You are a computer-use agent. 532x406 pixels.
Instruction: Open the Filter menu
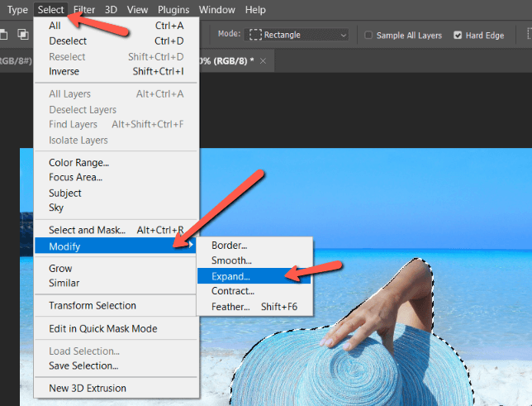click(83, 10)
